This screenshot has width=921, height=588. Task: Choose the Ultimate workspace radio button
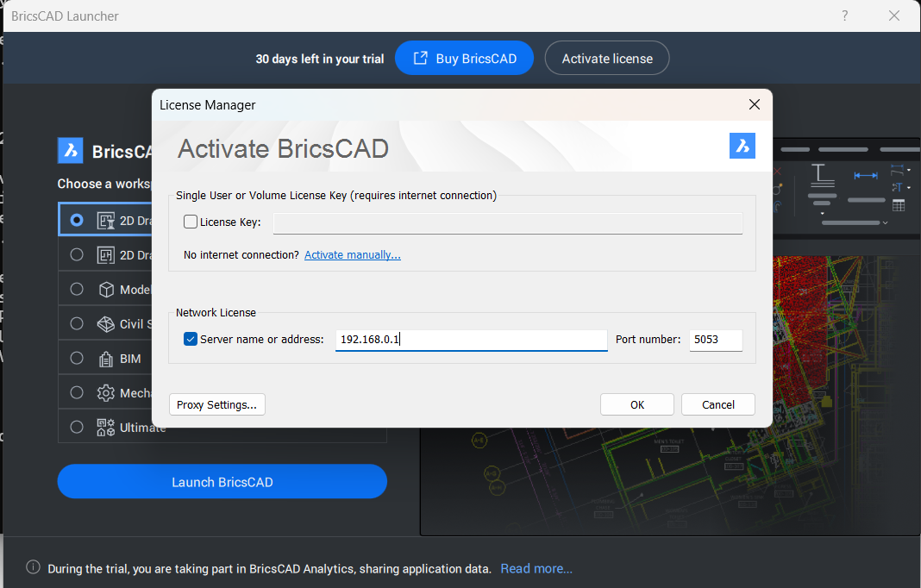coord(77,427)
